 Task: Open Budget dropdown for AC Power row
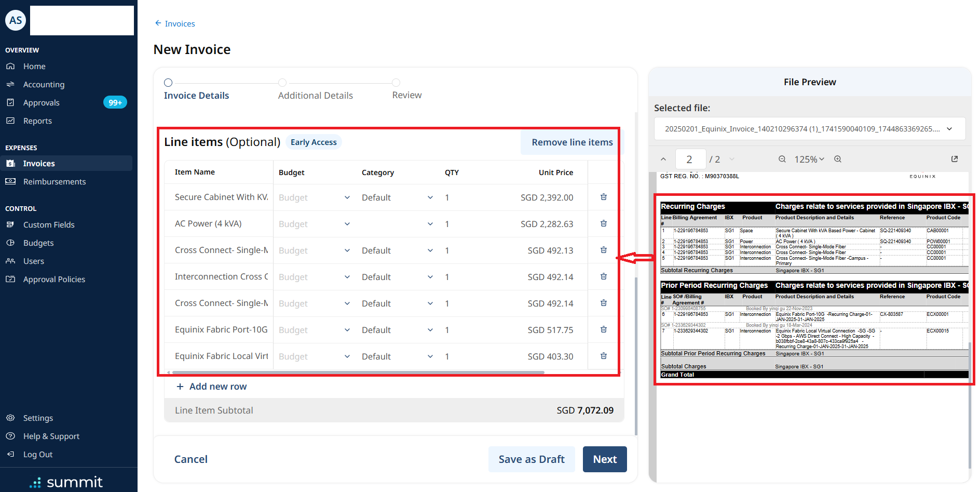[x=315, y=224]
